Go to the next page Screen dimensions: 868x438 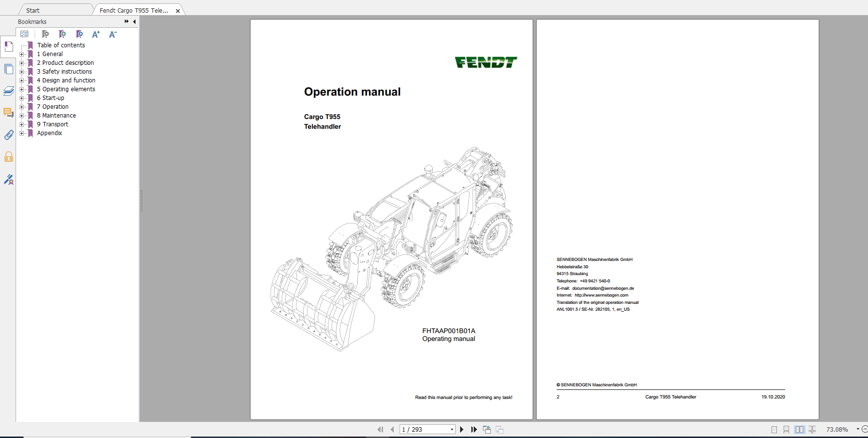pyautogui.click(x=462, y=430)
